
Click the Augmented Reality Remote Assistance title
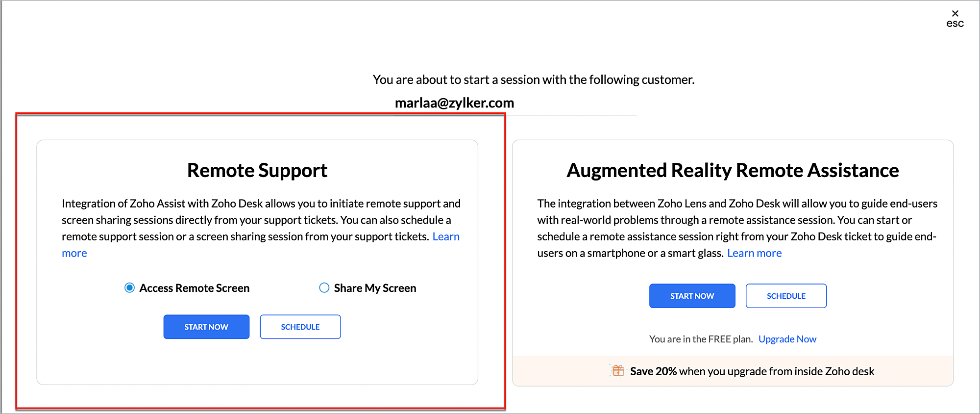733,170
